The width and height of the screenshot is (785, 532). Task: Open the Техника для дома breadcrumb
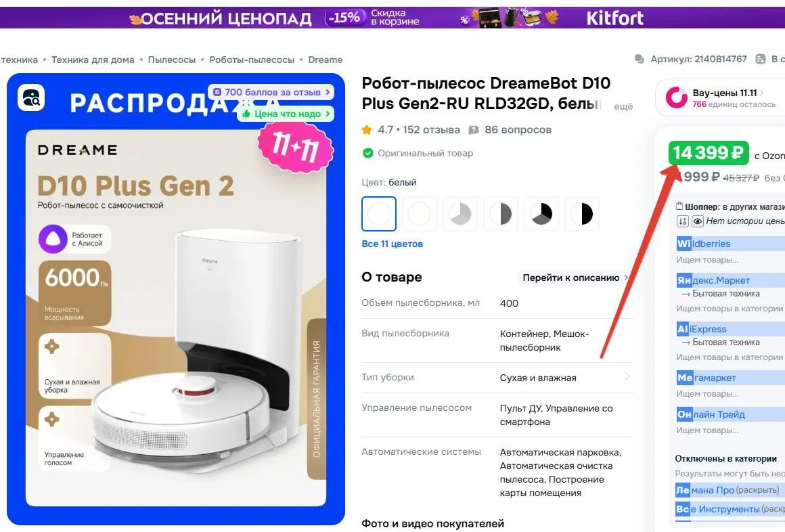pyautogui.click(x=93, y=60)
